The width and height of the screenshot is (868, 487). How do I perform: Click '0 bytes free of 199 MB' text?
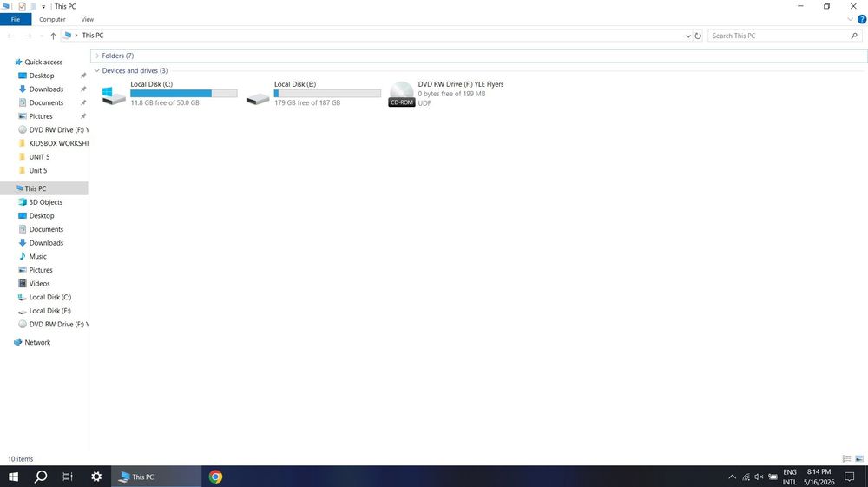click(x=451, y=94)
